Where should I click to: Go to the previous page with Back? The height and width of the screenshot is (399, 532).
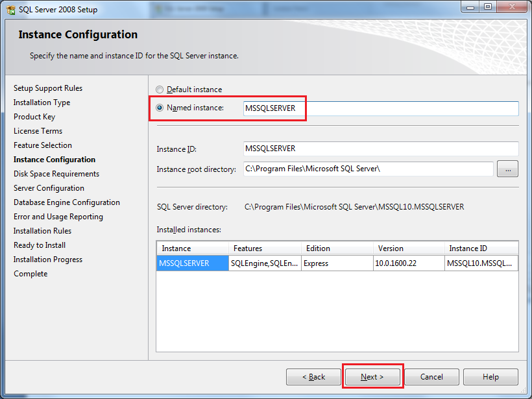(313, 377)
